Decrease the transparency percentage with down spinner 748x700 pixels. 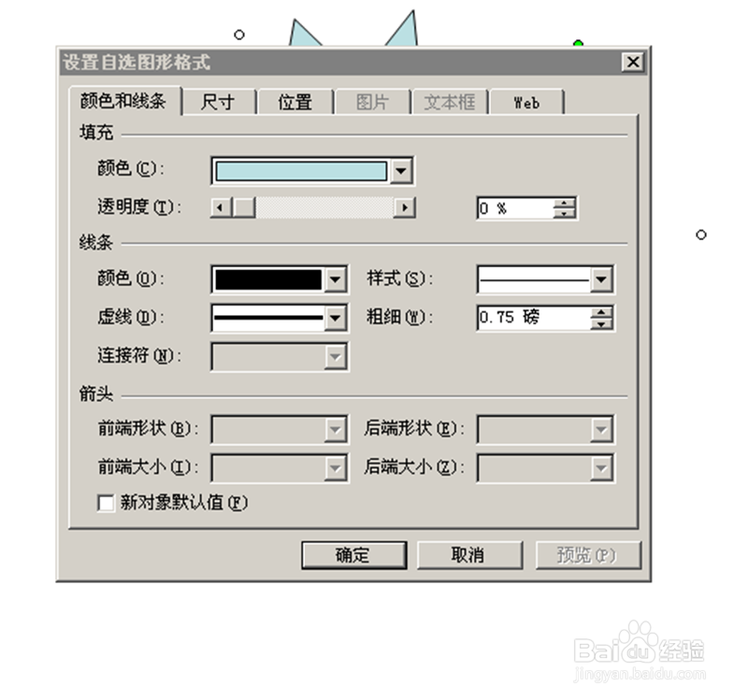coord(565,214)
